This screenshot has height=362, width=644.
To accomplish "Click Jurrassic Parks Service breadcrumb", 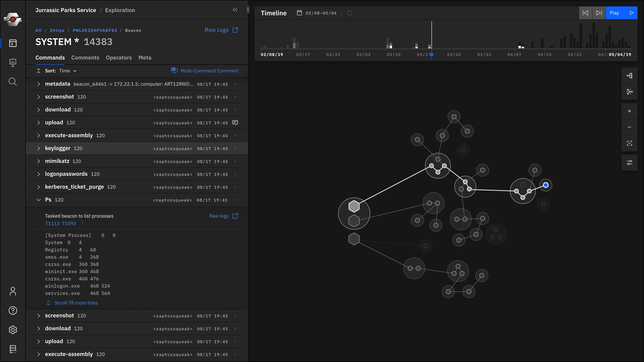I will click(x=66, y=10).
